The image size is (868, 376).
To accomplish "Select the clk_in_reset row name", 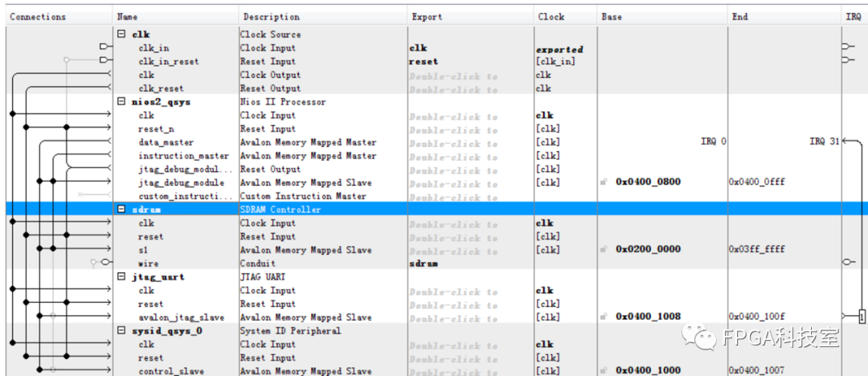I will [x=168, y=62].
